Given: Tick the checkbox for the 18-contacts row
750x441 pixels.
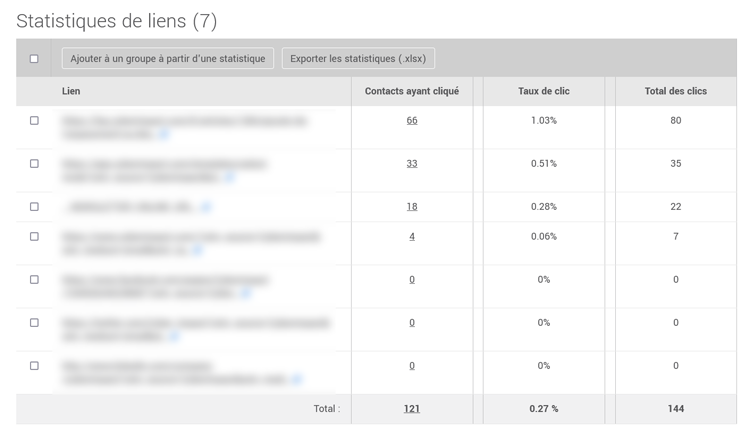Looking at the screenshot, I should tap(34, 207).
